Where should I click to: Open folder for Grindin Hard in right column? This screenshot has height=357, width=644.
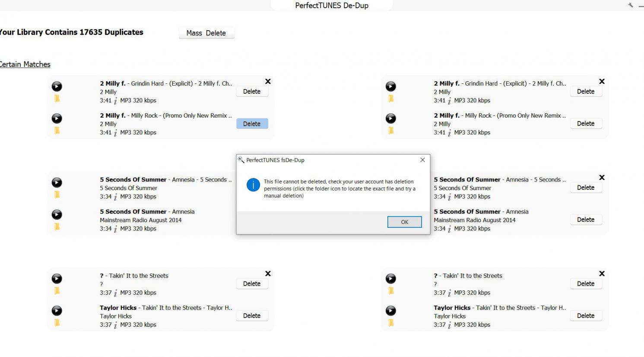(390, 99)
